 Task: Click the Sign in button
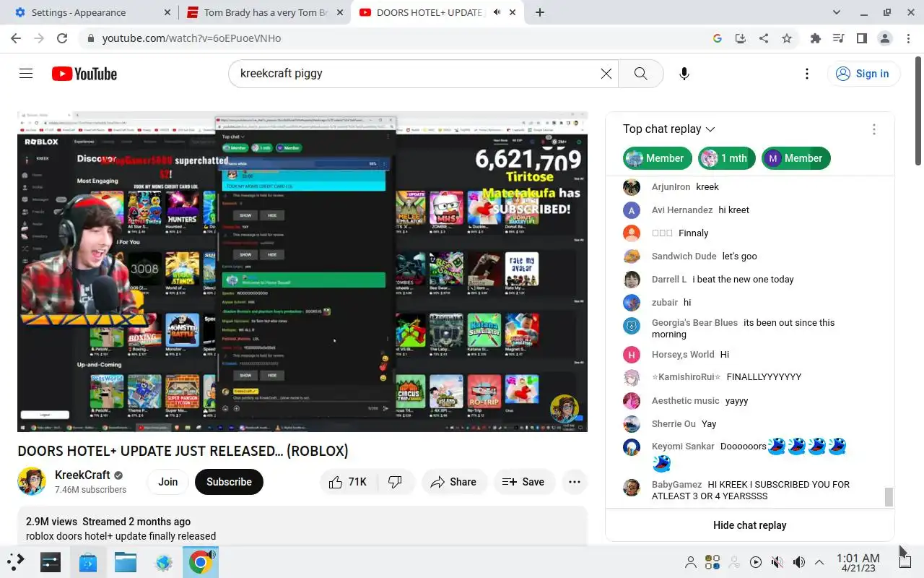[862, 74]
